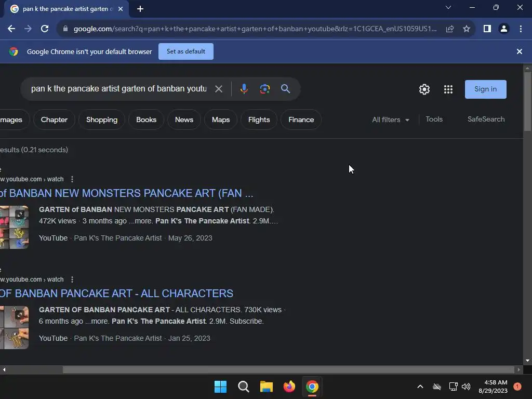Screen dimensions: 532x399
Task: Expand the All filters dropdown
Action: tap(391, 120)
